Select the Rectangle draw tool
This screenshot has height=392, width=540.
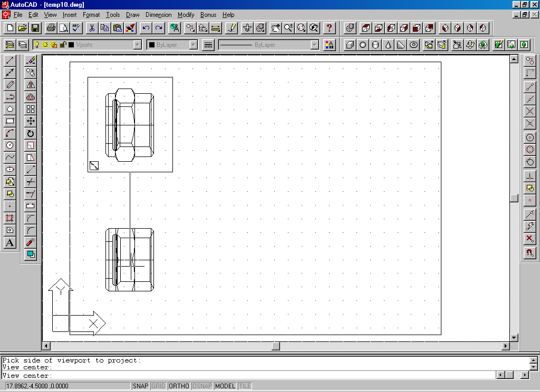[9, 121]
